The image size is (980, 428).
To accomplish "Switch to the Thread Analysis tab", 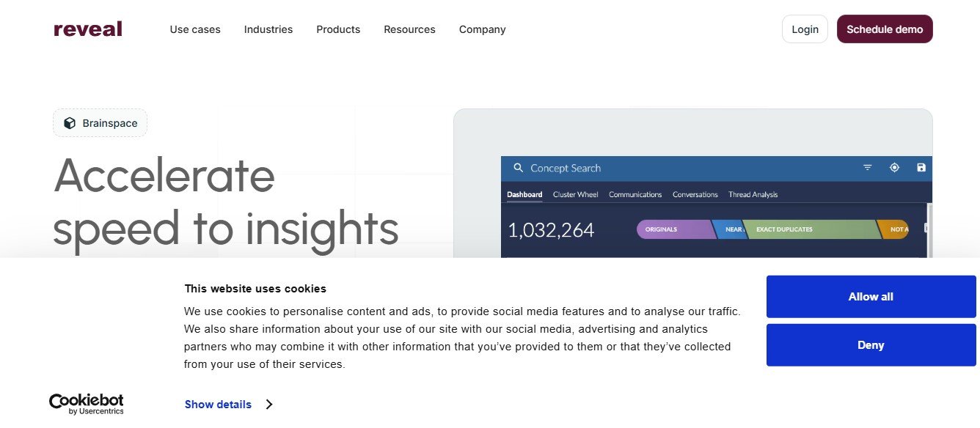I will [x=753, y=194].
